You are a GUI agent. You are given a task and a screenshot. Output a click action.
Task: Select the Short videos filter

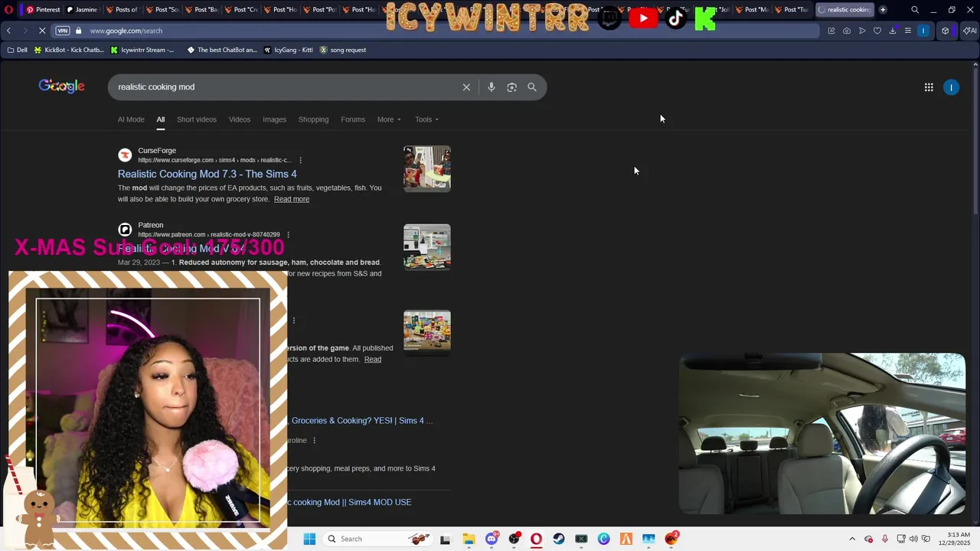tap(197, 119)
